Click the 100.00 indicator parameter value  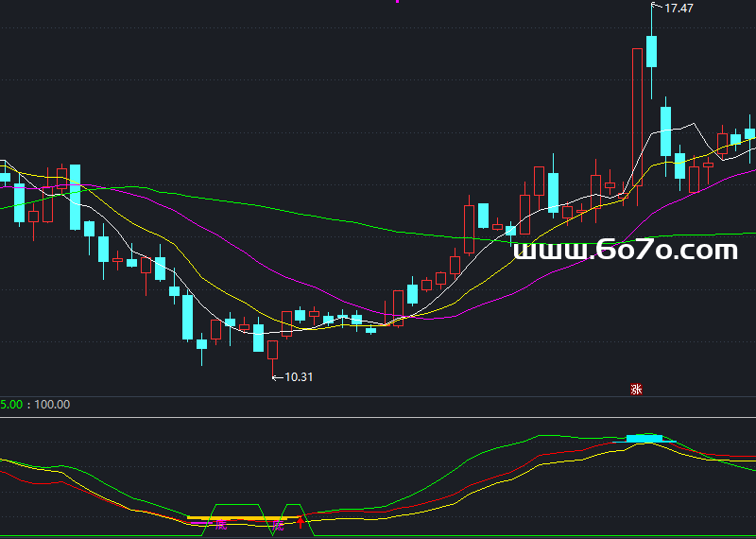coord(52,405)
